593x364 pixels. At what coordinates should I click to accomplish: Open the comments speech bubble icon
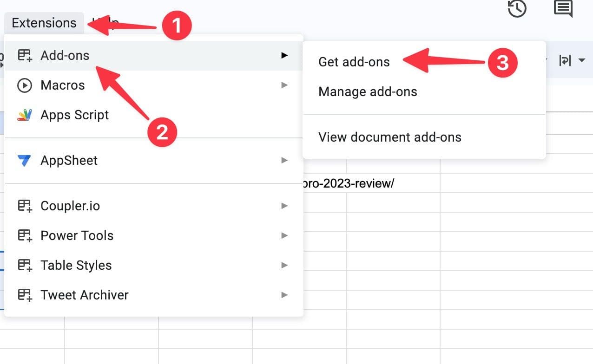(563, 8)
